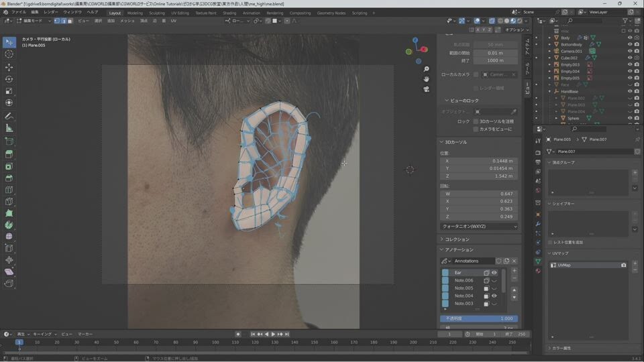Click the play animation button
Image resolution: width=644 pixels, height=362 pixels.
[x=272, y=334]
